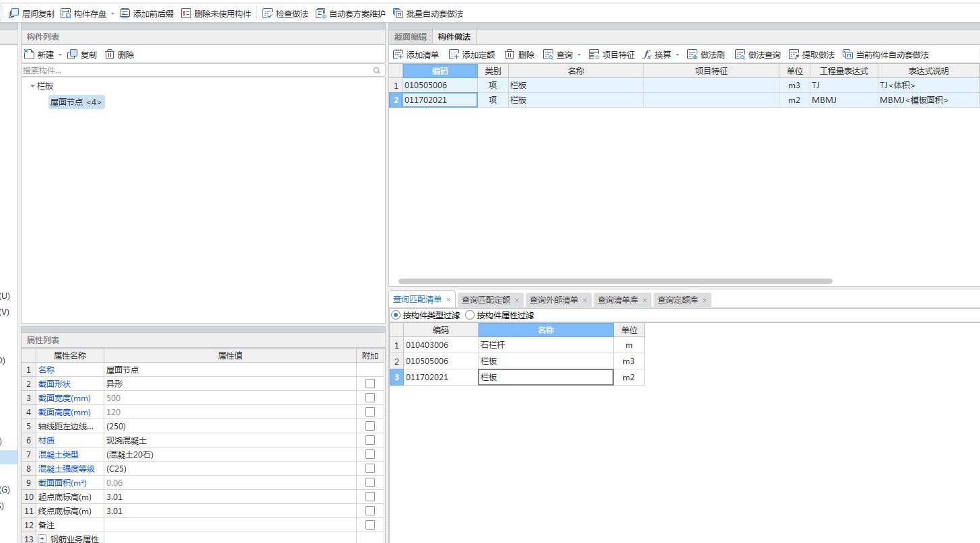Screen dimensions: 980x543
Task: Open 构件存盘 dropdown arrow
Action: click(112, 14)
